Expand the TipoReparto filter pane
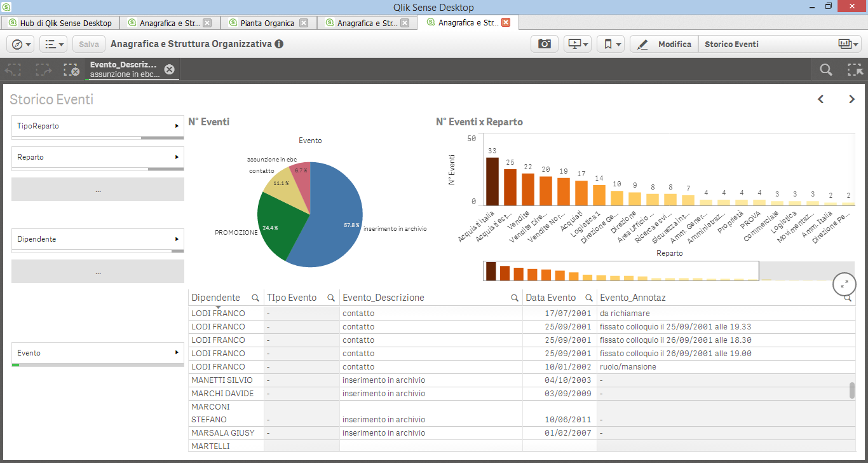 [98, 126]
